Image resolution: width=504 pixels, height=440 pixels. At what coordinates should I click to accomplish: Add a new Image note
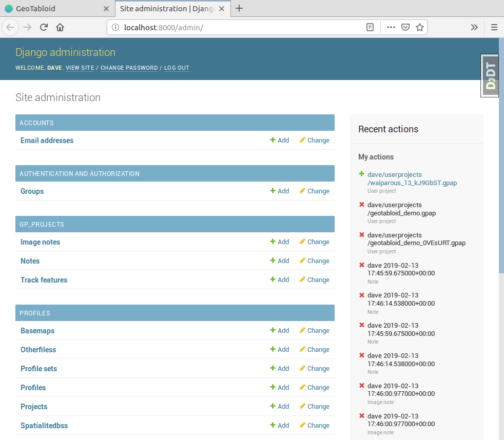click(280, 242)
